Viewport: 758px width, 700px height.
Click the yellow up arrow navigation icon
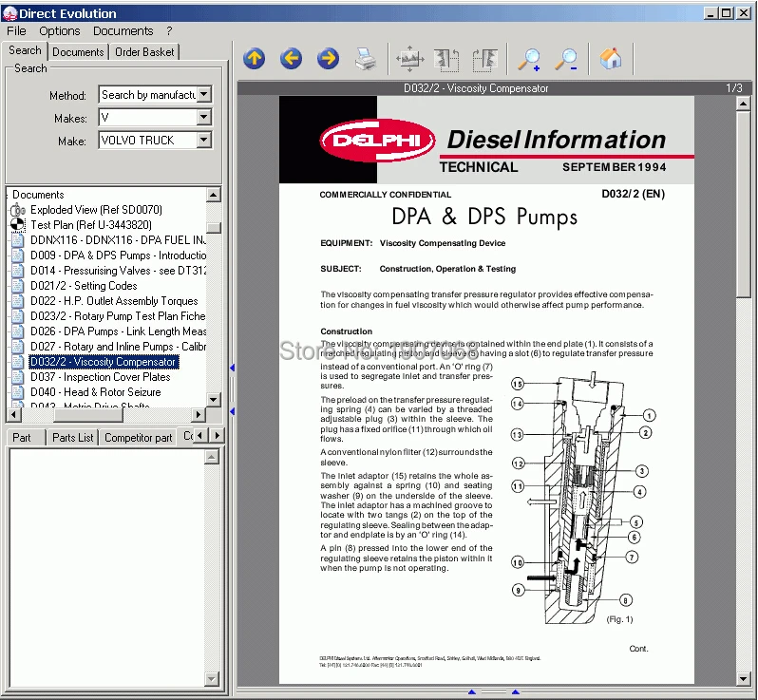255,59
